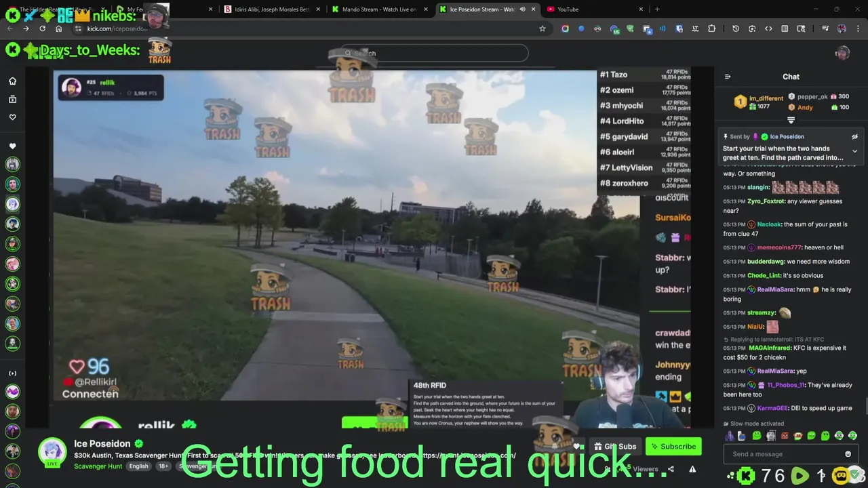The height and width of the screenshot is (488, 868).
Task: Open the emoji picker in message box
Action: pyautogui.click(x=848, y=454)
